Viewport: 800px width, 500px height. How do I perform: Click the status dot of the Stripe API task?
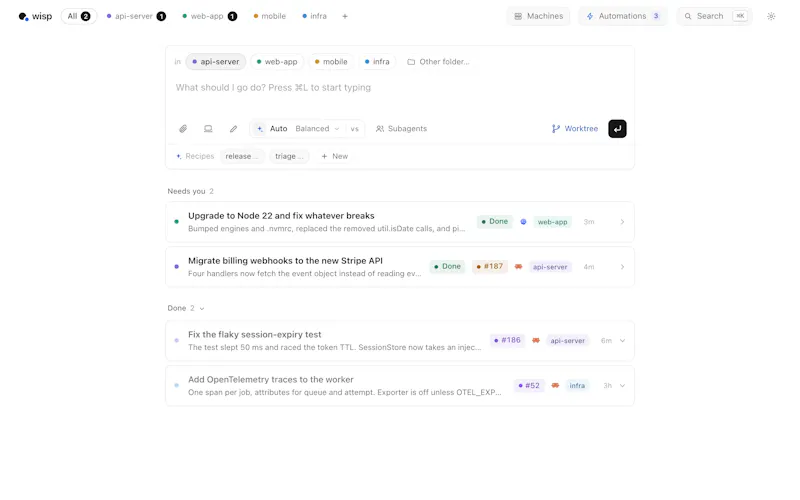click(177, 267)
